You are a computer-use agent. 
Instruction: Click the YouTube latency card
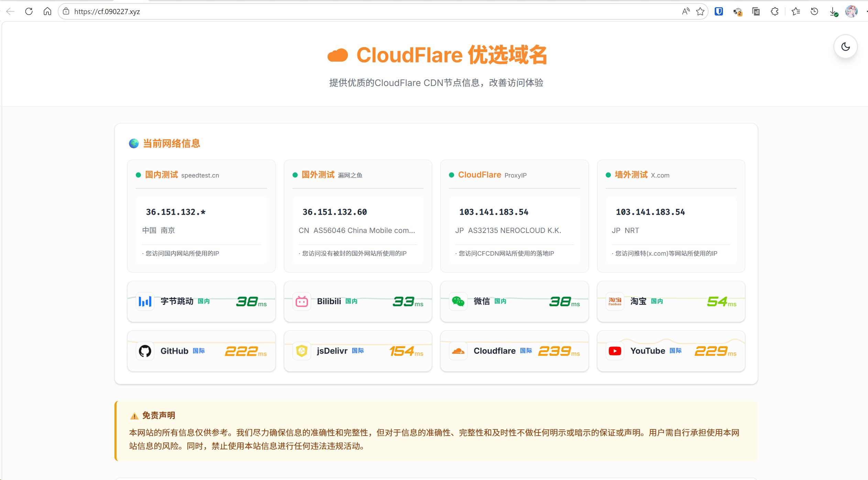coord(671,351)
